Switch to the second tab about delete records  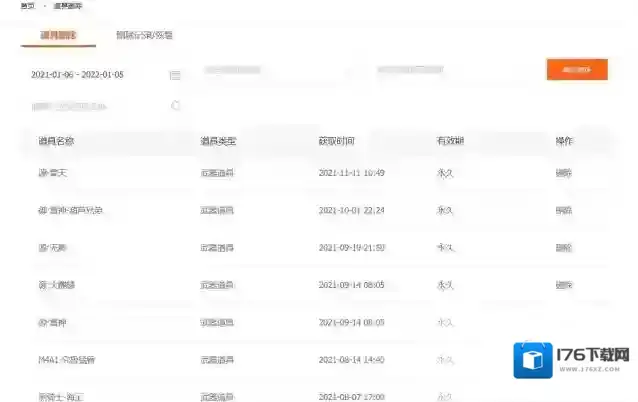(x=144, y=35)
